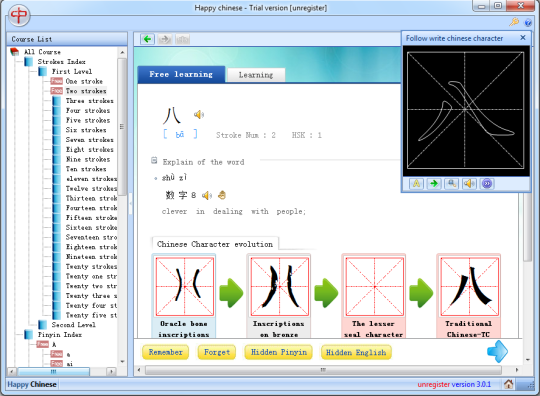Click the third gray toolbar icon
Image resolution: width=540 pixels, height=396 pixels.
click(183, 39)
